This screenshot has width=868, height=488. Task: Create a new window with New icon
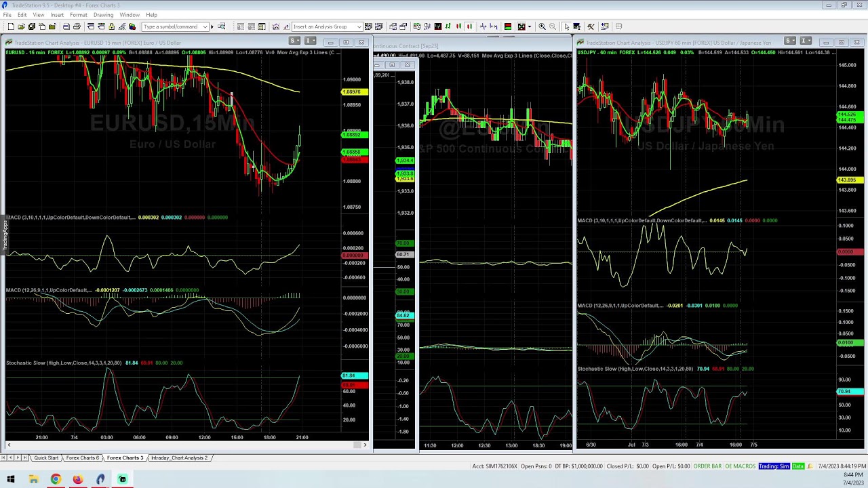pyautogui.click(x=11, y=26)
